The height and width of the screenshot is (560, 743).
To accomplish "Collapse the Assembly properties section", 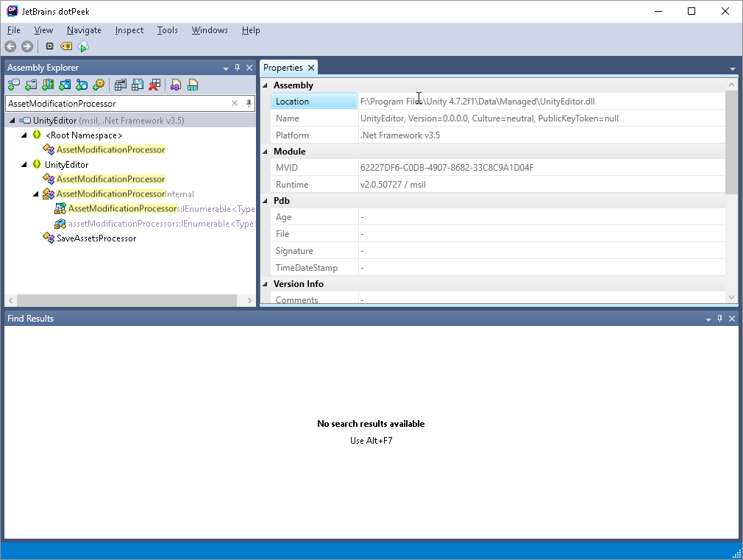I will [265, 85].
